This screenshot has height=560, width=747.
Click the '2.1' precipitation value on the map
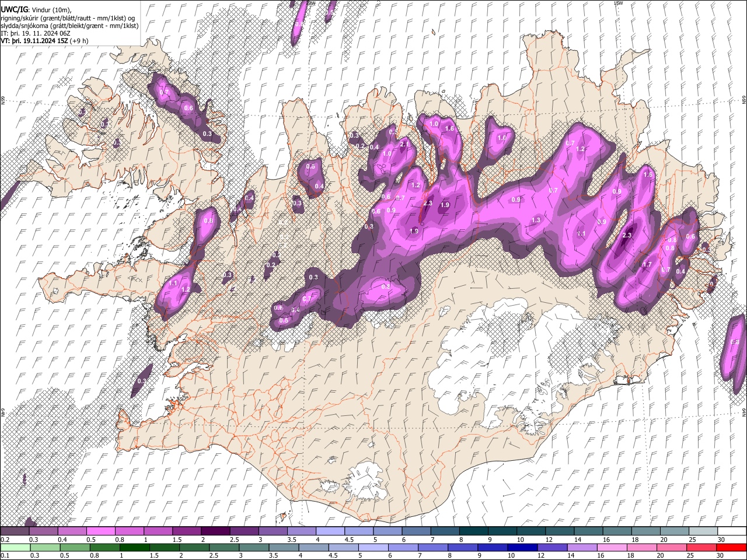pos(404,143)
